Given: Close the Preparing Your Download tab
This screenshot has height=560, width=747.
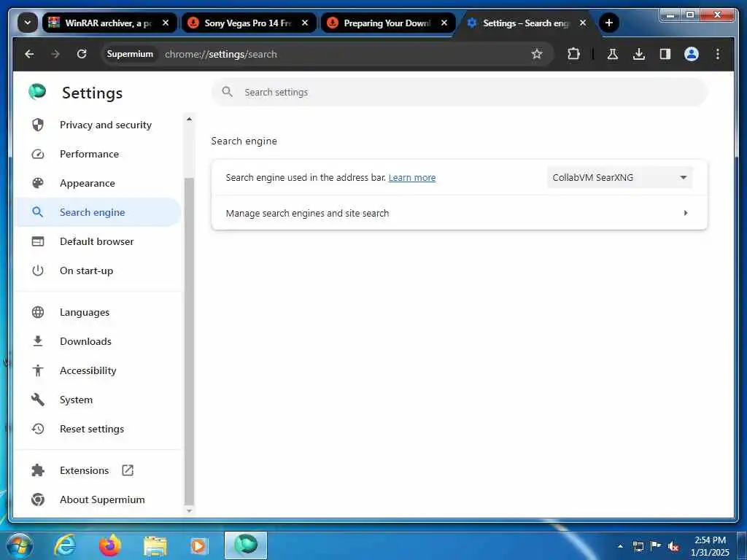Looking at the screenshot, I should tap(444, 23).
